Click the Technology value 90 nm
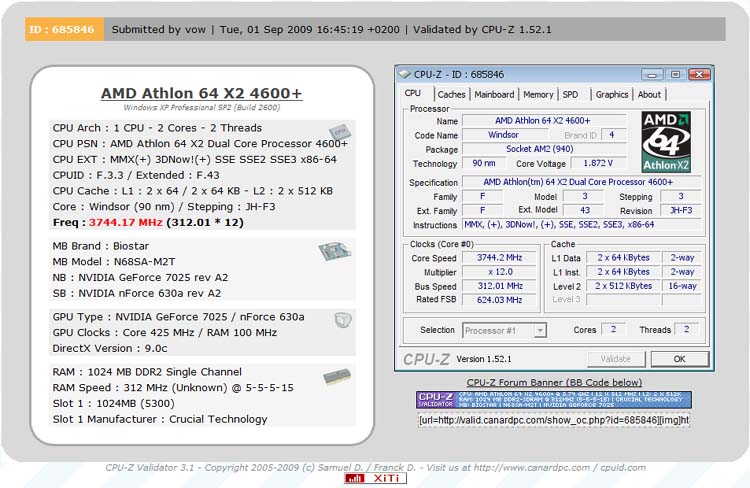The image size is (750, 488). (483, 163)
